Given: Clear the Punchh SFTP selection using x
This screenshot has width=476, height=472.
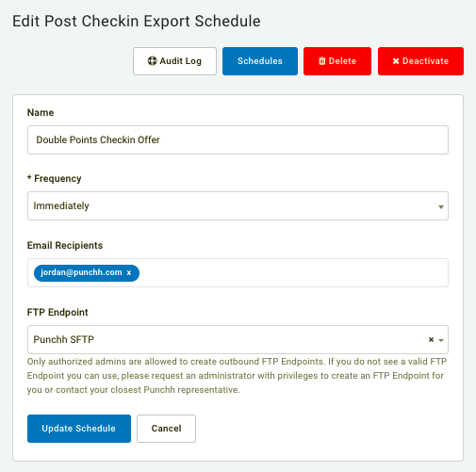Looking at the screenshot, I should click(431, 339).
